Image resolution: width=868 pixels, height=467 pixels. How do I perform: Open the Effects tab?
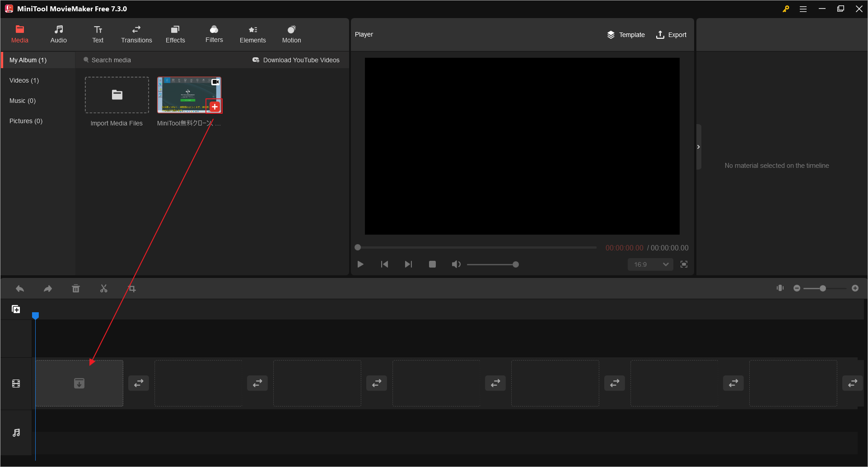click(x=175, y=35)
